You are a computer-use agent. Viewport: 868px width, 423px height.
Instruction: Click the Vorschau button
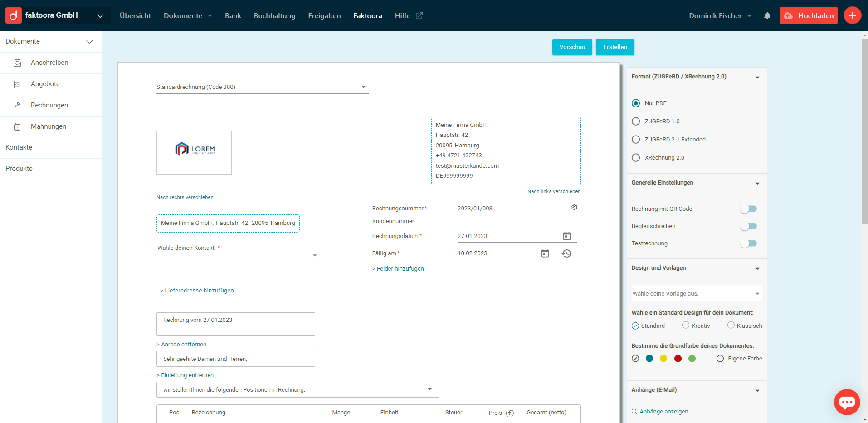point(572,47)
